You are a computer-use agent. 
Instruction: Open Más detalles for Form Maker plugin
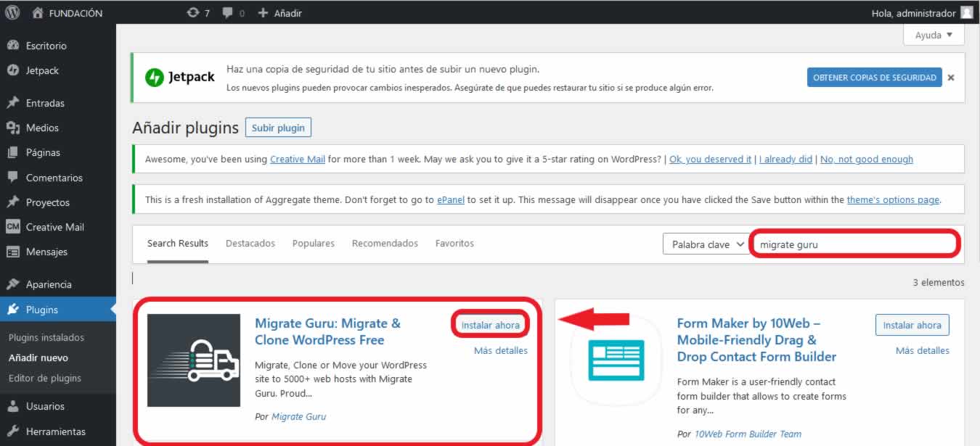click(922, 350)
